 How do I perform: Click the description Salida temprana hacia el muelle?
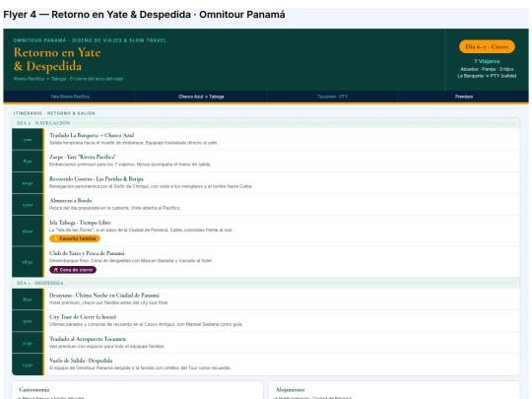133,143
